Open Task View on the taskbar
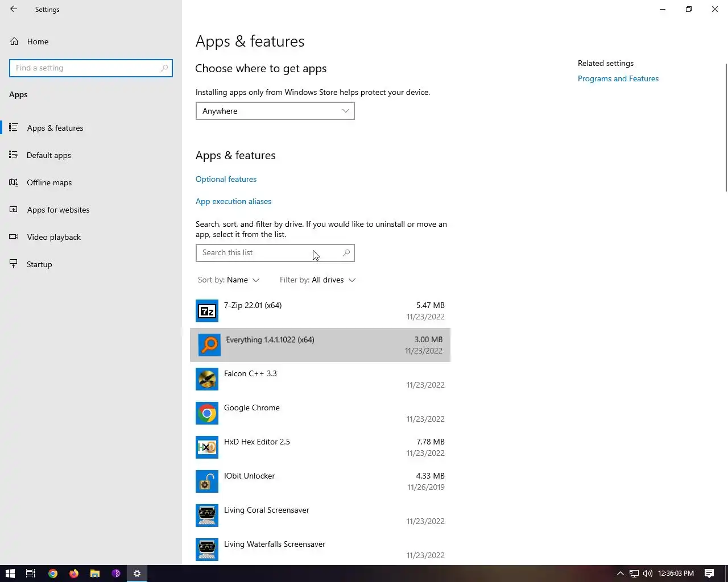Viewport: 728px width, 582px height. [31, 573]
